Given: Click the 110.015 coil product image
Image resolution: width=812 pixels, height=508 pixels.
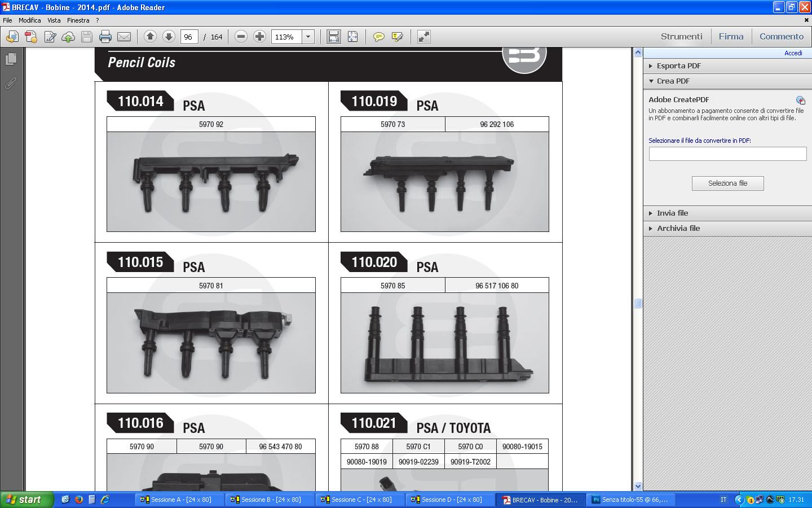Looking at the screenshot, I should (x=211, y=343).
